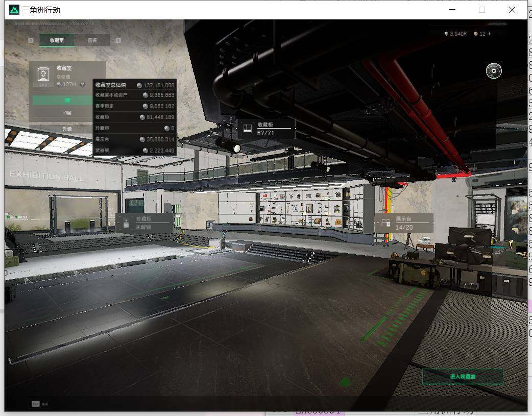Screen dimensions: 532x416
Task: Minimize the 三角洲行动 window
Action: click(452, 10)
